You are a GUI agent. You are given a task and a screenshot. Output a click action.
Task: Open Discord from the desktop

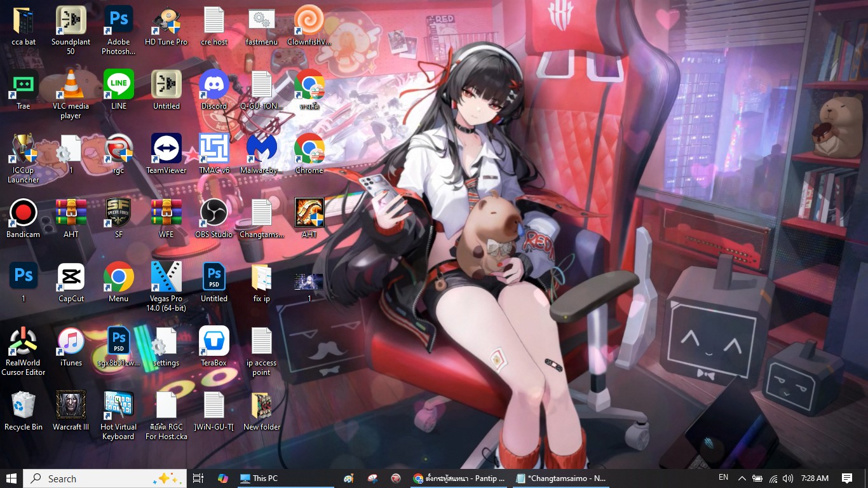(x=214, y=90)
